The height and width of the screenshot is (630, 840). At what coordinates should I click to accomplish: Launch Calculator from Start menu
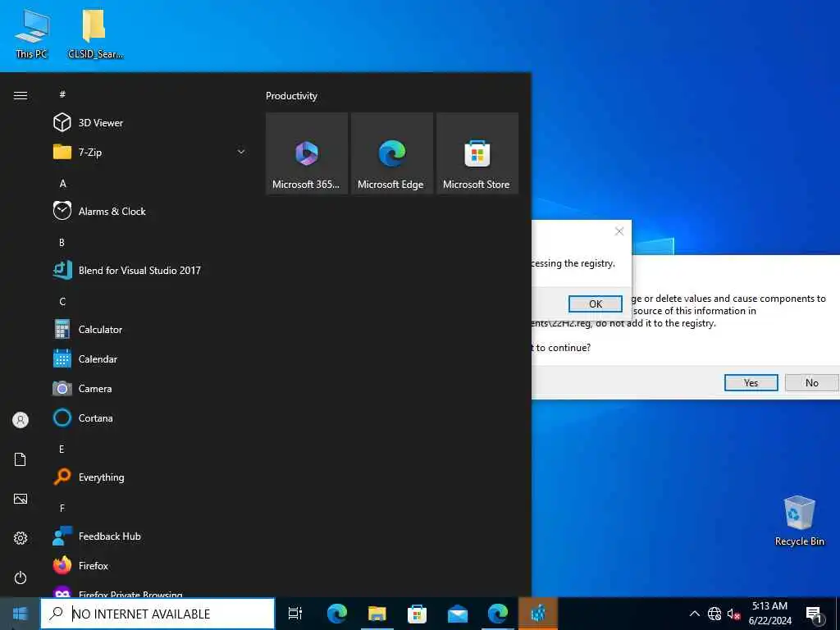(x=150, y=330)
